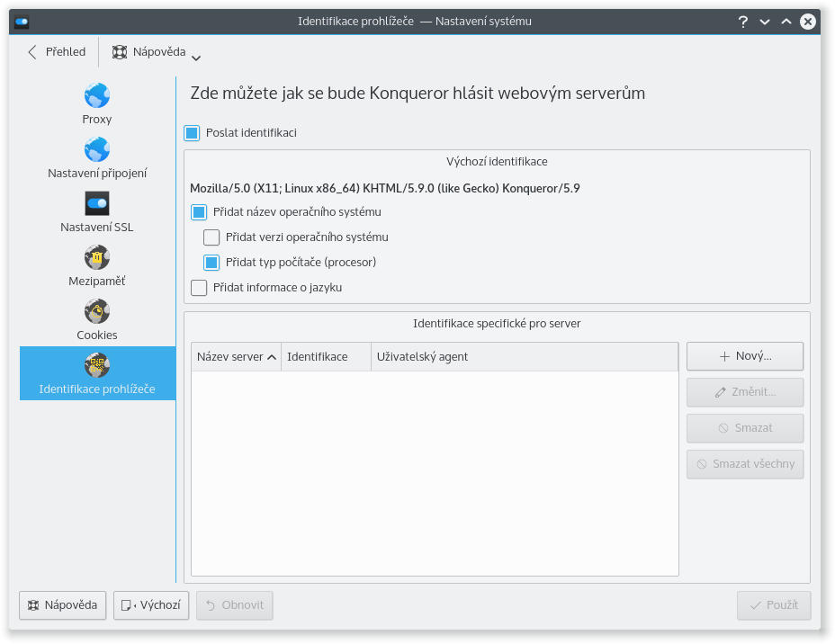Expand the Nápověda toolbar dropdown arrow
This screenshot has width=835, height=644.
[x=196, y=58]
